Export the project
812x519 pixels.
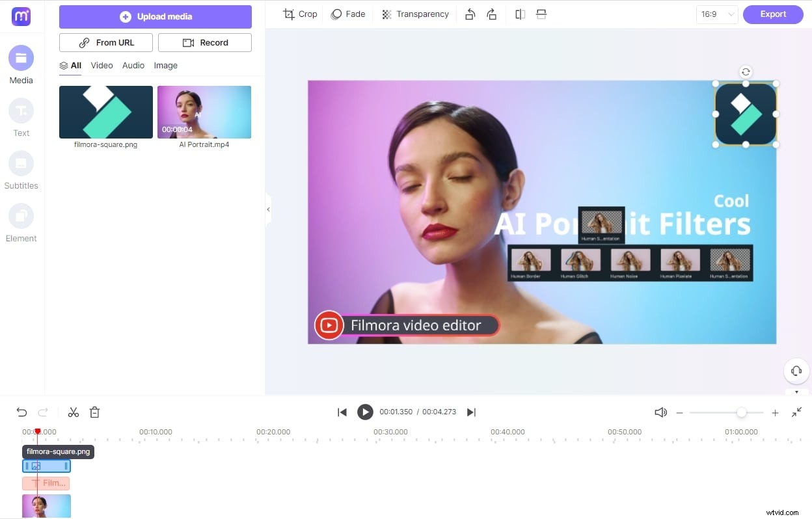773,14
